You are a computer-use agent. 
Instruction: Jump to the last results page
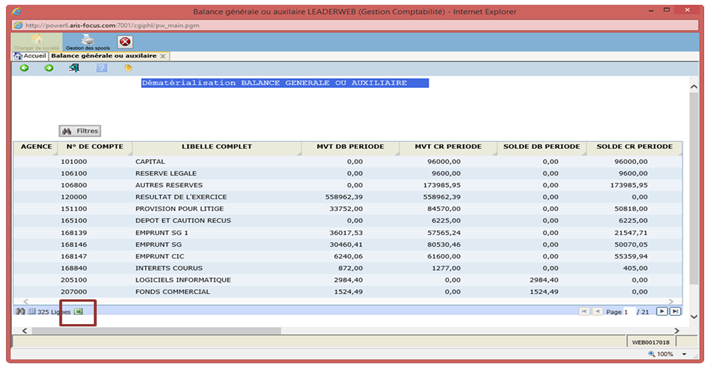pyautogui.click(x=675, y=311)
